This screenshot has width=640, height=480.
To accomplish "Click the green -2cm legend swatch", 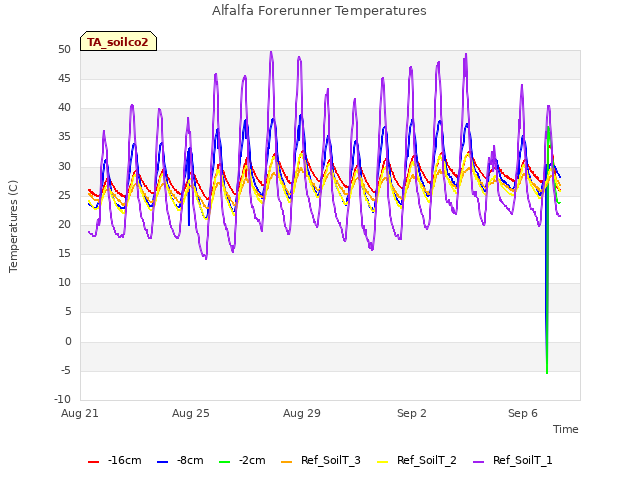I will [224, 462].
